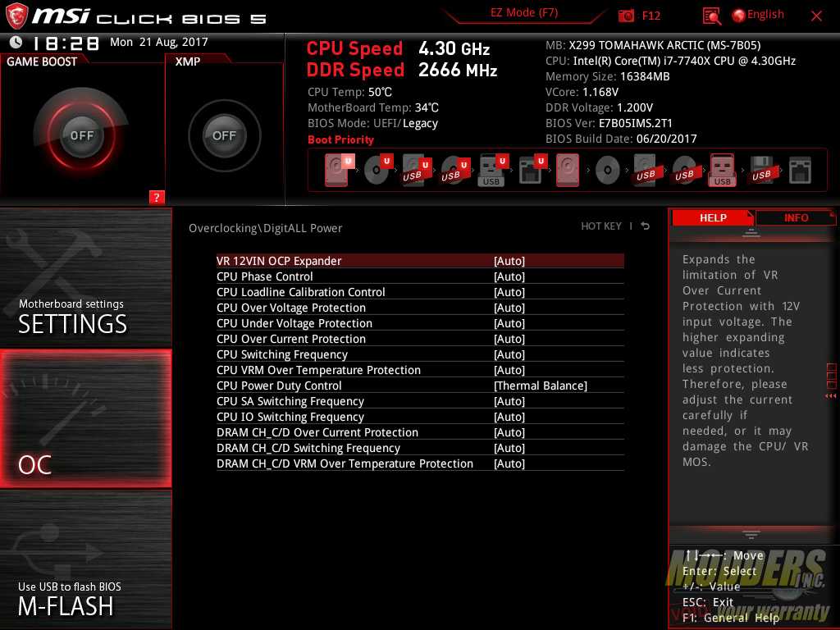Image resolution: width=840 pixels, height=630 pixels.
Task: Open the BIOS search magnifier icon
Action: 711,16
